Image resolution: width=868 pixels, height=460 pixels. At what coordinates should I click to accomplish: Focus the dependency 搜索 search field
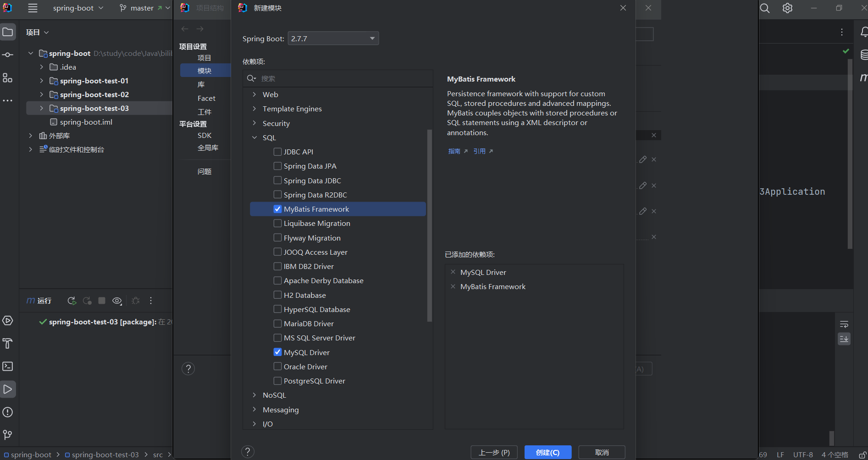338,78
